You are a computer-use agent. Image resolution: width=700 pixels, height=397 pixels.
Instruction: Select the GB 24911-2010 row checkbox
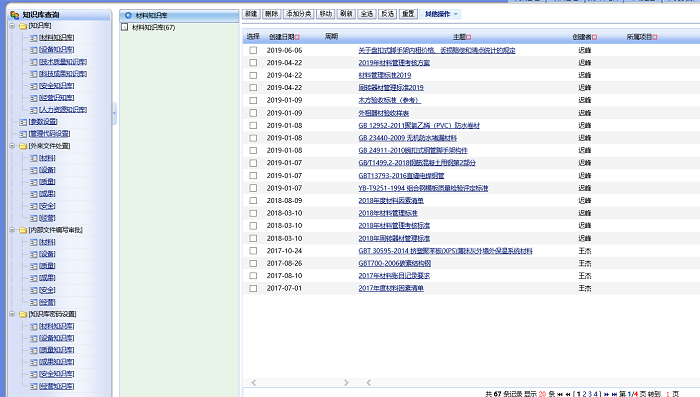coord(253,150)
